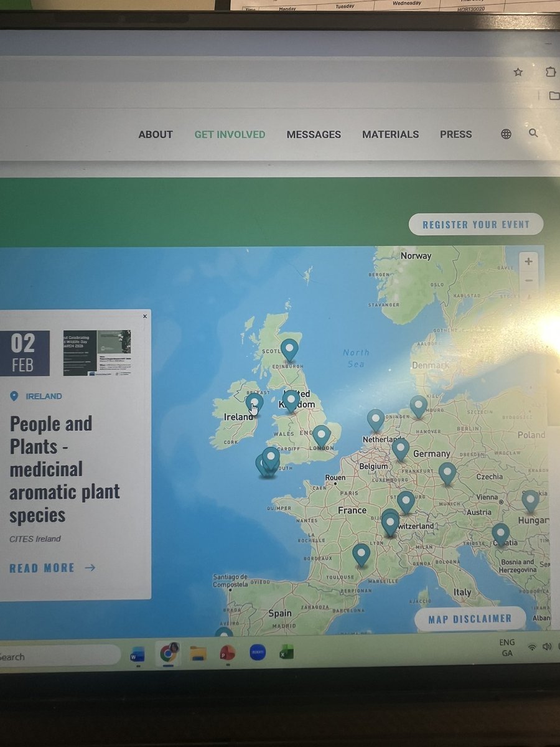Viewport: 560px width, 747px height.
Task: Switch to the MATERIALS navigation item
Action: 391,134
